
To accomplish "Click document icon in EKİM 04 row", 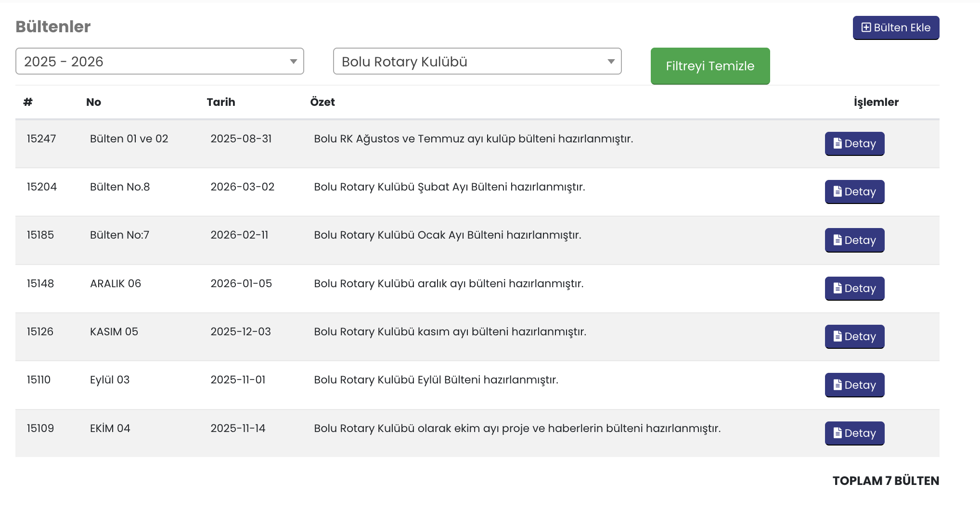I will pos(838,433).
